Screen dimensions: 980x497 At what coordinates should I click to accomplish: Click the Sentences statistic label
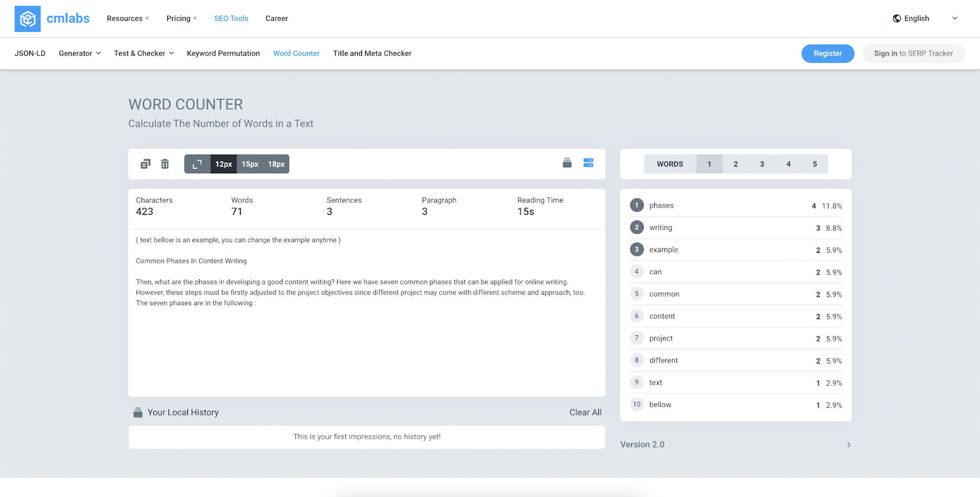click(x=344, y=200)
